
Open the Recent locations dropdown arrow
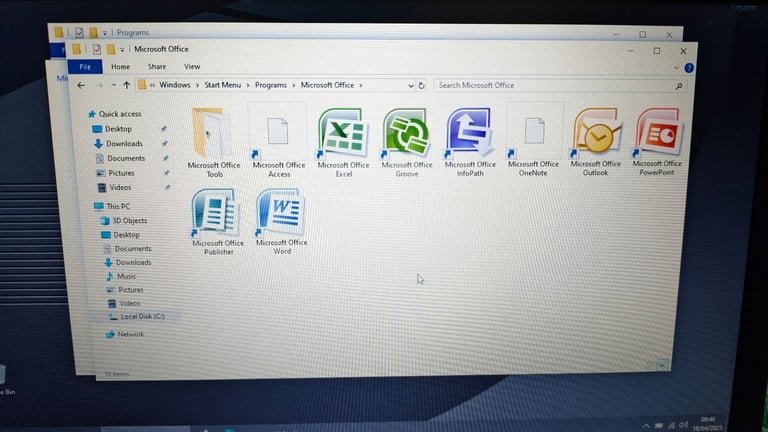[x=114, y=85]
